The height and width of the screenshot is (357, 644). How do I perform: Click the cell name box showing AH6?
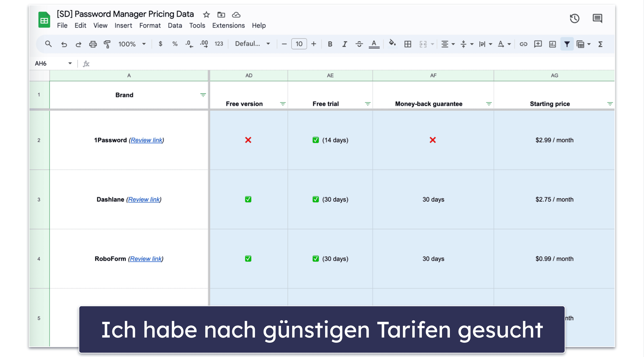[47, 64]
